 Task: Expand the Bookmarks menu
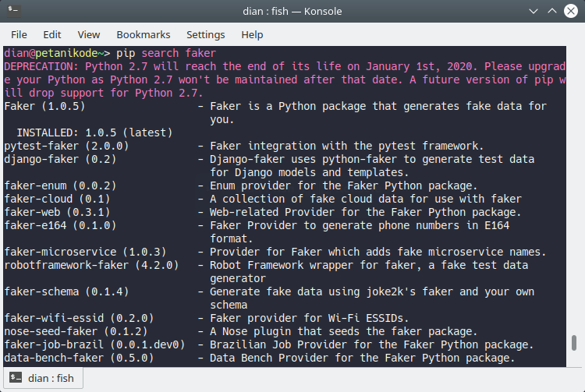pos(143,34)
